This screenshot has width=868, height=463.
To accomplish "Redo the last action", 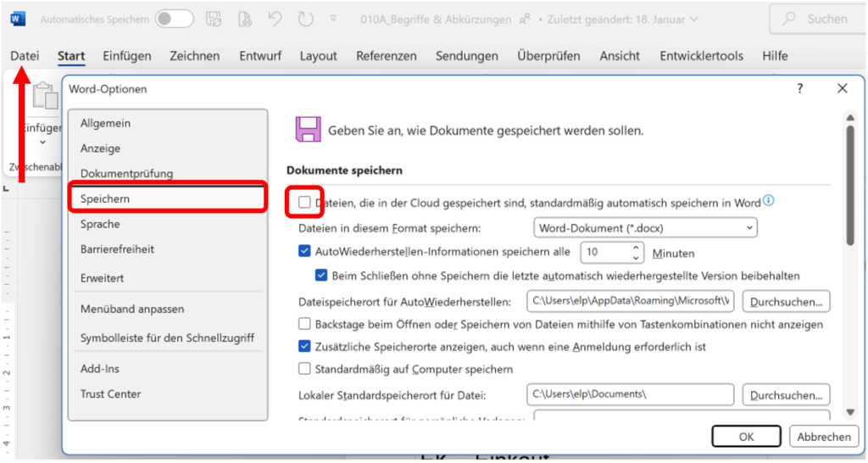I will (305, 20).
